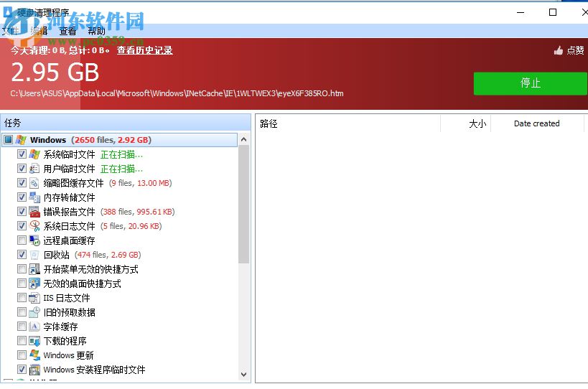Click the Windows 安装程序临时文件 icon
Image resolution: width=588 pixels, height=389 pixels.
34,370
